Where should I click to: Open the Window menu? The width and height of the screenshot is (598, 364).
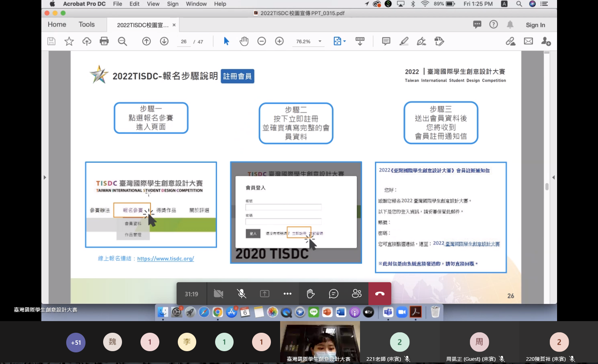coord(196,4)
